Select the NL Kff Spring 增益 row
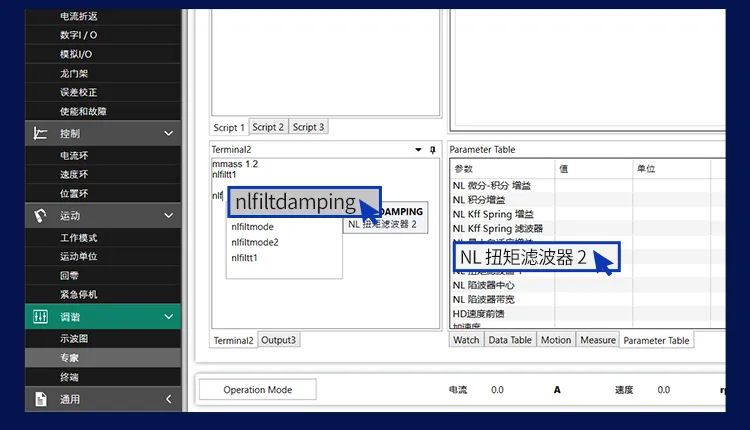The width and height of the screenshot is (750, 430). (587, 214)
